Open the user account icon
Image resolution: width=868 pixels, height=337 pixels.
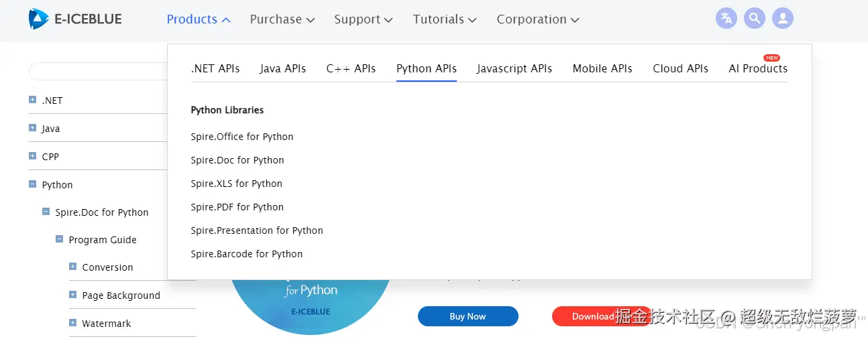click(x=782, y=18)
